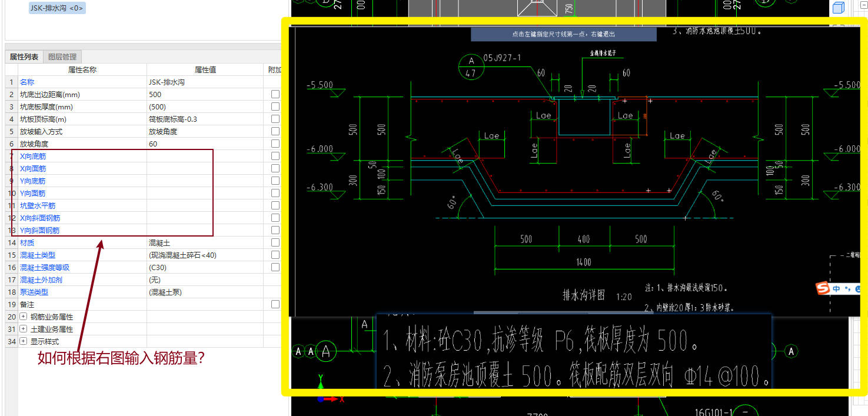Tick the checkbox in the Y向面筋 row
The height and width of the screenshot is (416, 868).
pos(275,193)
